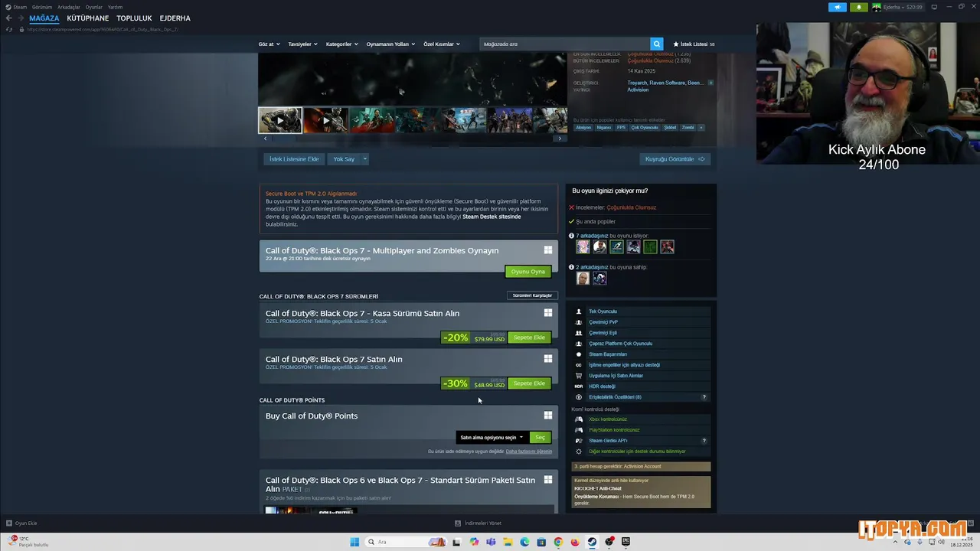The image size is (980, 551).
Task: Click the Steam Başarımları icon
Action: 579,354
